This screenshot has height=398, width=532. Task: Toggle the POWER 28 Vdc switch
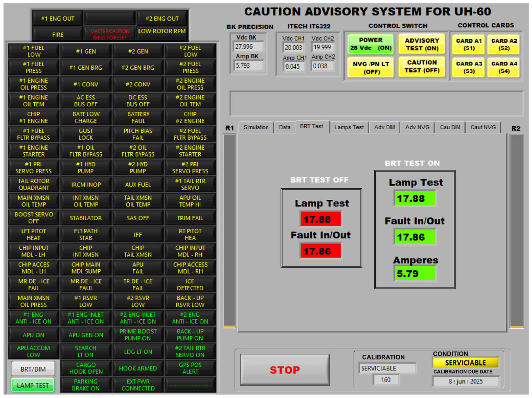coord(371,44)
